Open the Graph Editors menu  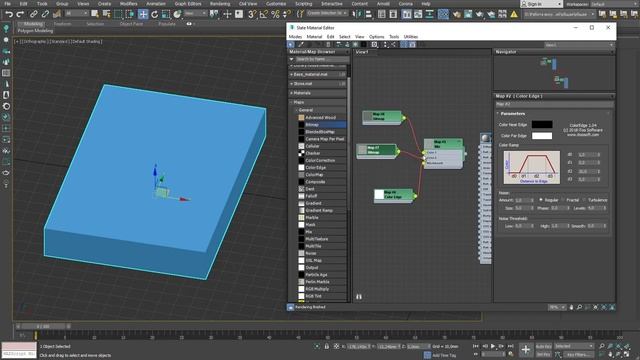click(x=188, y=4)
